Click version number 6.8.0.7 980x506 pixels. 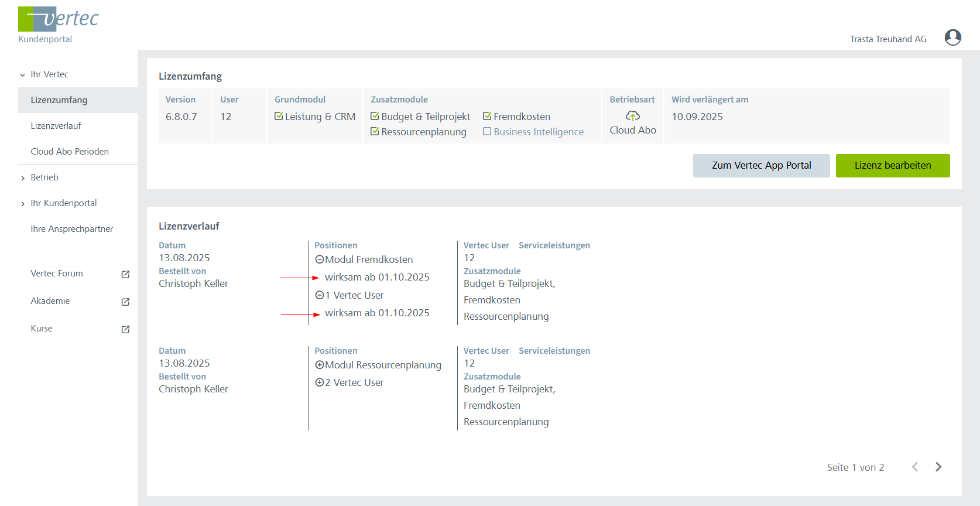[181, 117]
